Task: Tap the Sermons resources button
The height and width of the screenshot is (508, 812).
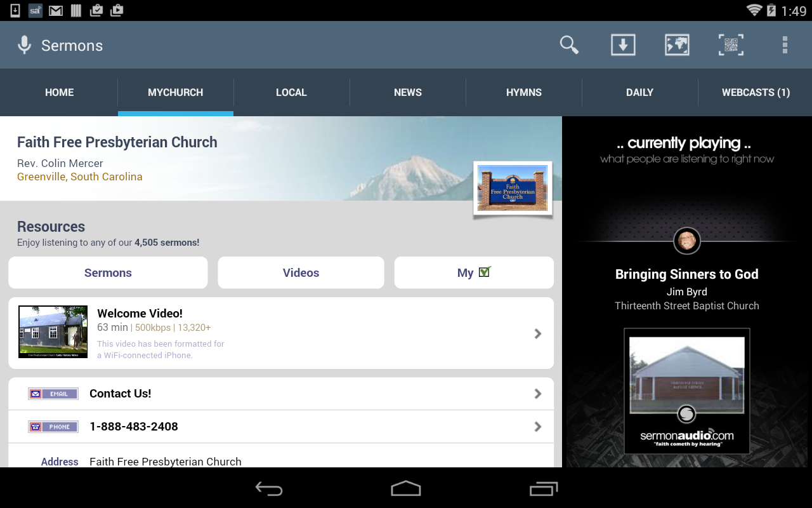Action: [x=108, y=272]
